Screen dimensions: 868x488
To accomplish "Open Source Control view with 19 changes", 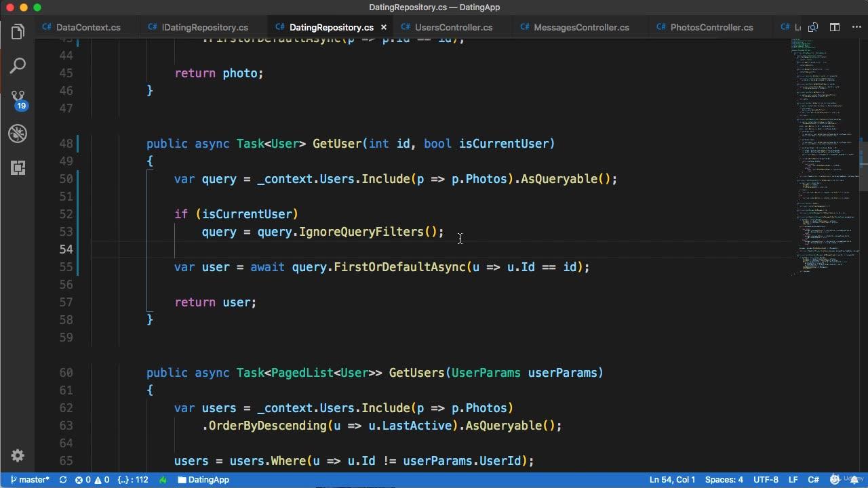I will (18, 100).
